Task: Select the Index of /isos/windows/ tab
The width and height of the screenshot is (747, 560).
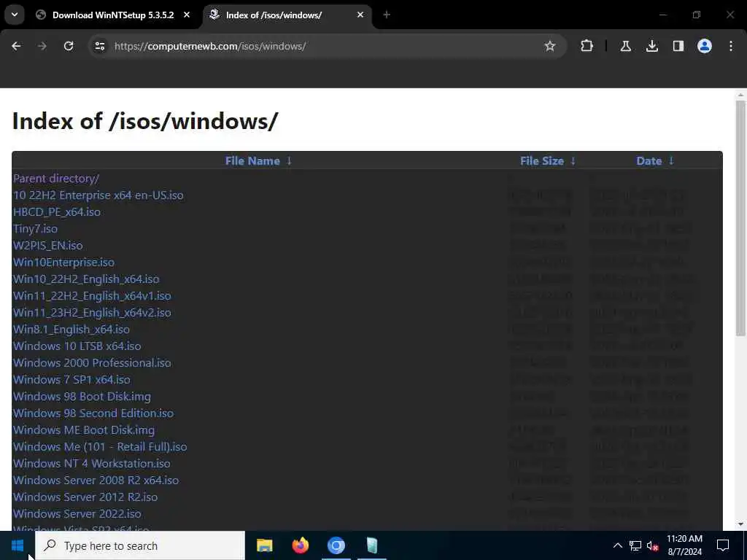Action: 287,15
